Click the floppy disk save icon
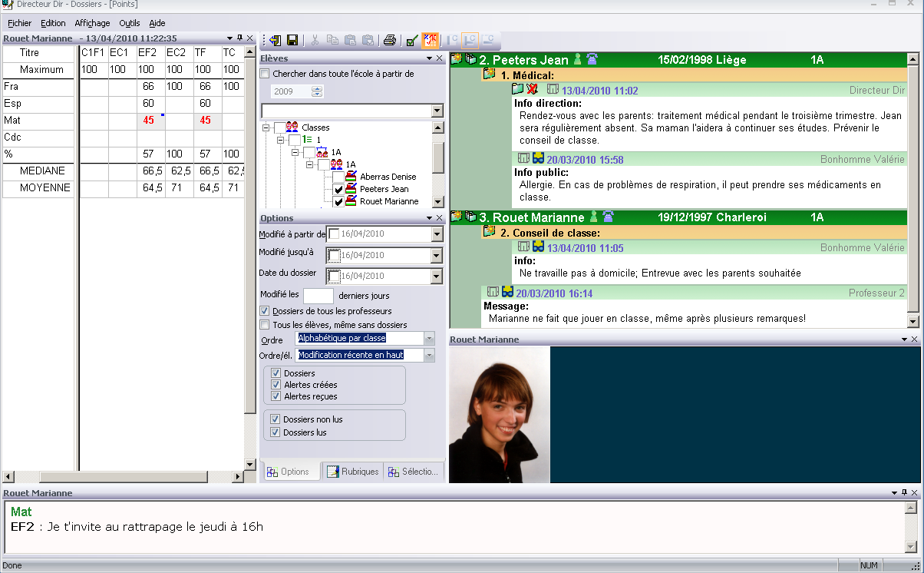The image size is (924, 573). [x=292, y=40]
